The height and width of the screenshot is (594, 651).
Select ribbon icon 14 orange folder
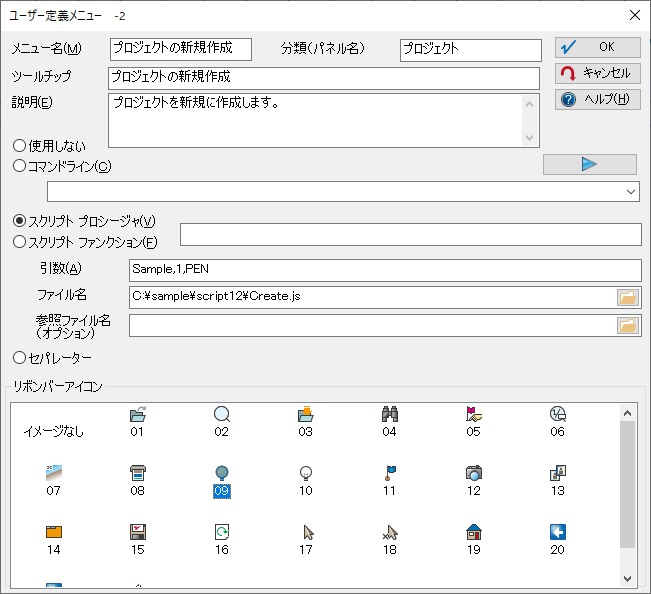pos(54,540)
